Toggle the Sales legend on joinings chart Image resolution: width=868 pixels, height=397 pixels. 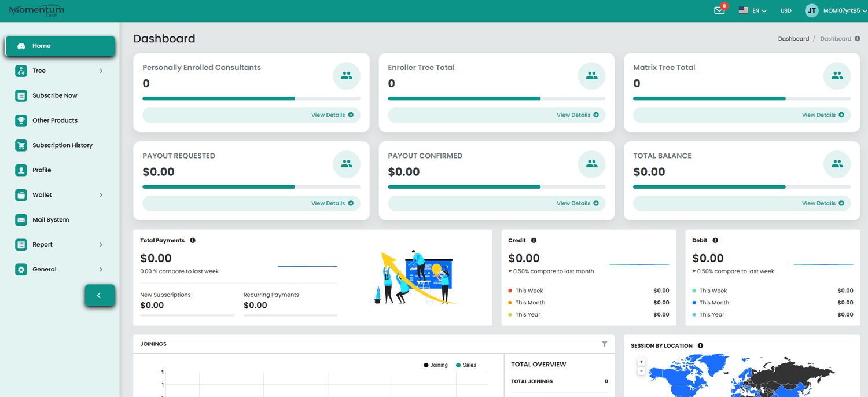tap(465, 365)
